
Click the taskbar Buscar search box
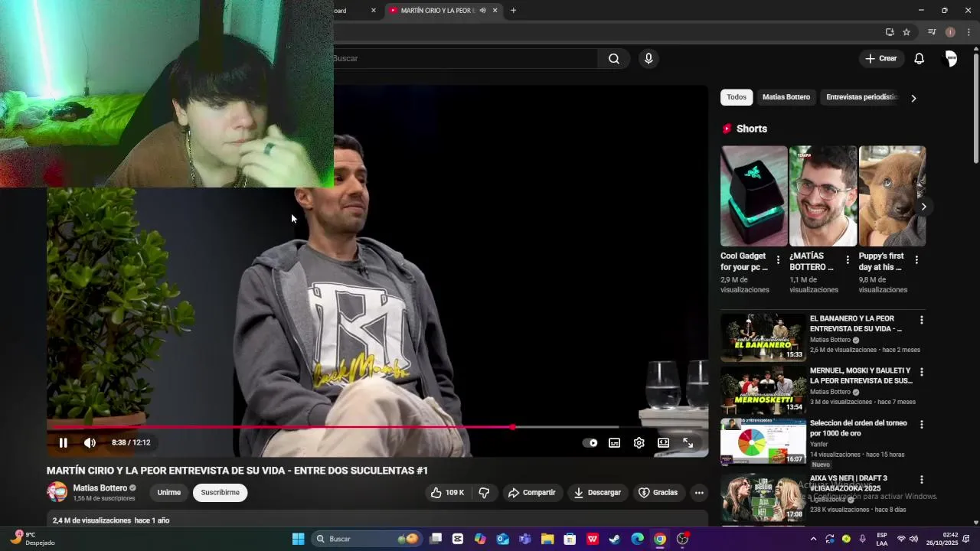(x=367, y=539)
